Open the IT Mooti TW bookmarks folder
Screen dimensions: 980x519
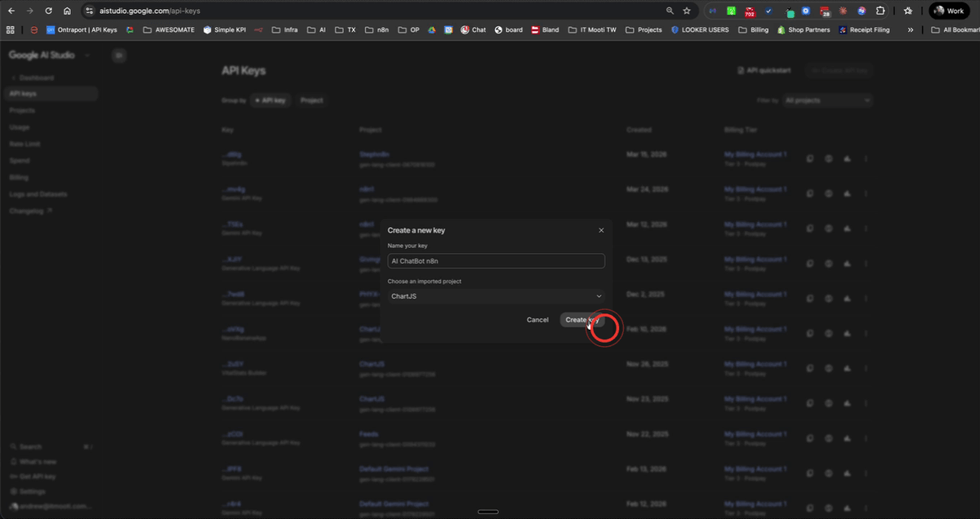tap(591, 29)
